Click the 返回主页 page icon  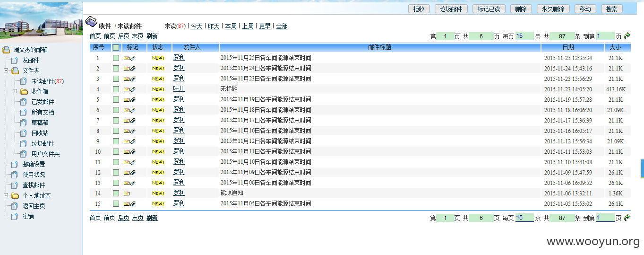point(14,206)
